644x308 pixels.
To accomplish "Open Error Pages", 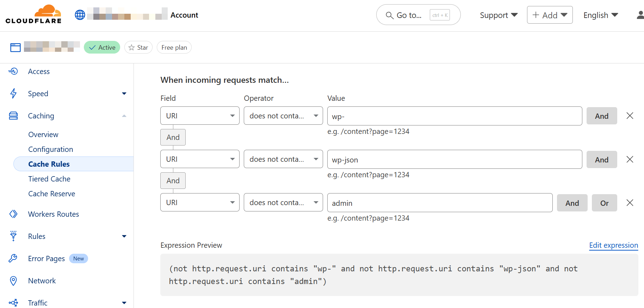I will pyautogui.click(x=47, y=259).
